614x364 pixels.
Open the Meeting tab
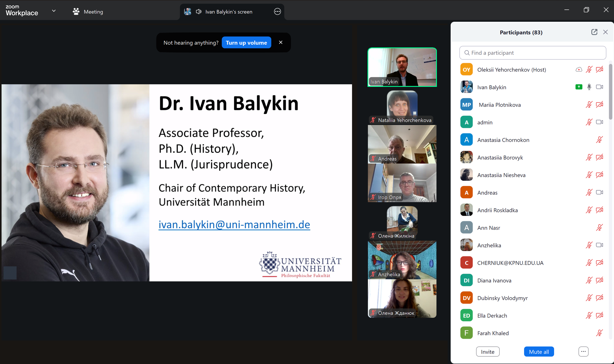pos(93,12)
